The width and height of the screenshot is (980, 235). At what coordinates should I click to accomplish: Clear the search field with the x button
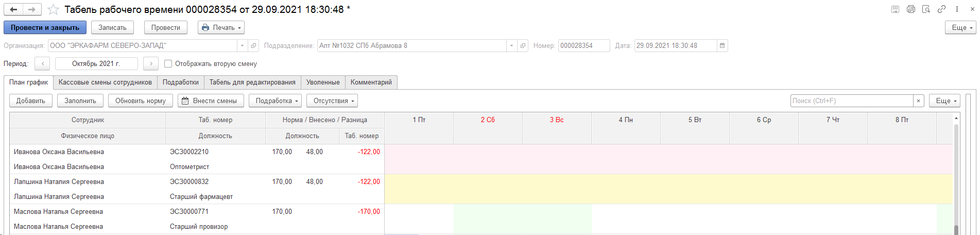pyautogui.click(x=918, y=101)
